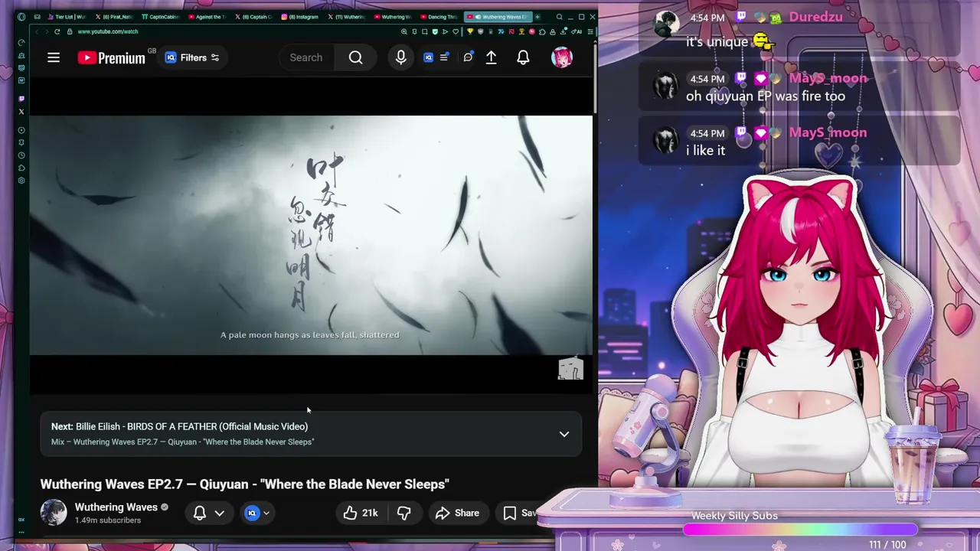Click the tab search magnifier icon
Screen dimensions: 980x551
(x=560, y=17)
